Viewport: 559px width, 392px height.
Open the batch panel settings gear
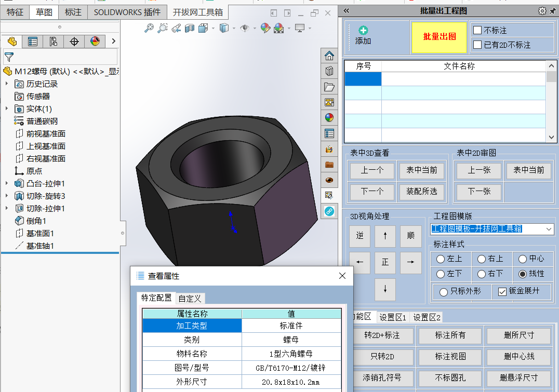(542, 11)
